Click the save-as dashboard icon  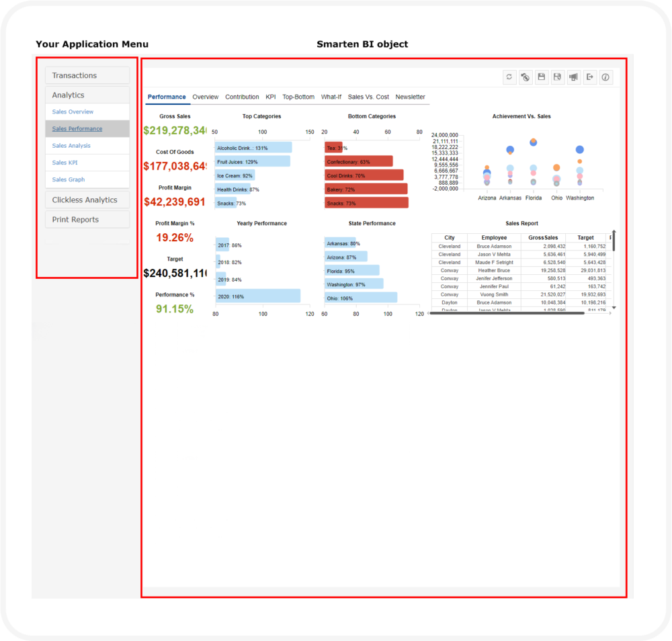pos(558,77)
